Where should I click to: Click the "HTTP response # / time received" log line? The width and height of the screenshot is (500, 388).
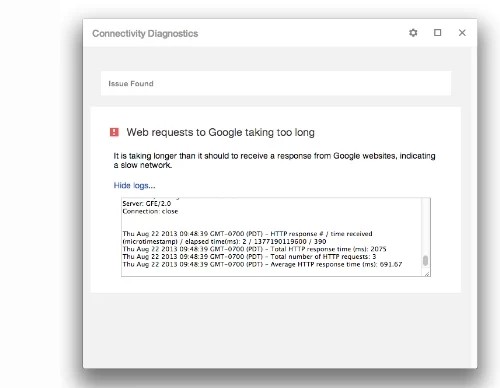(x=247, y=237)
